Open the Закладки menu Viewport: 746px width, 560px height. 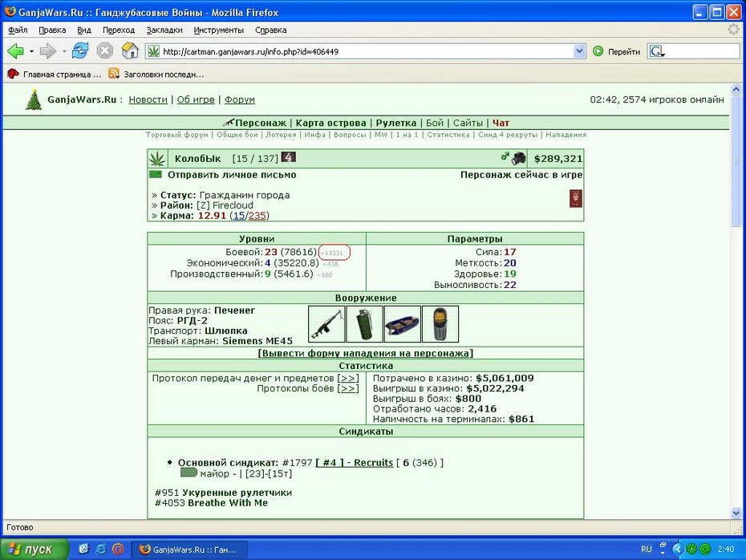click(x=164, y=30)
